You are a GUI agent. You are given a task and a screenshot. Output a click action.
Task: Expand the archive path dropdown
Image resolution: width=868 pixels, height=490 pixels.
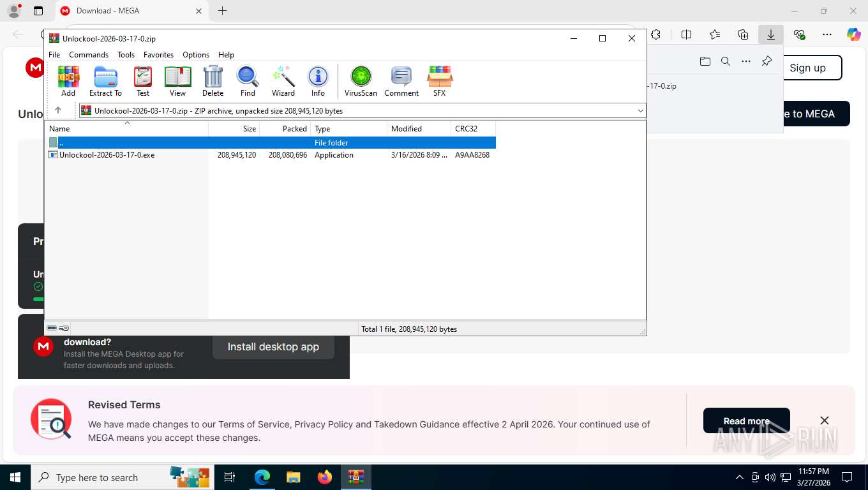(x=640, y=111)
